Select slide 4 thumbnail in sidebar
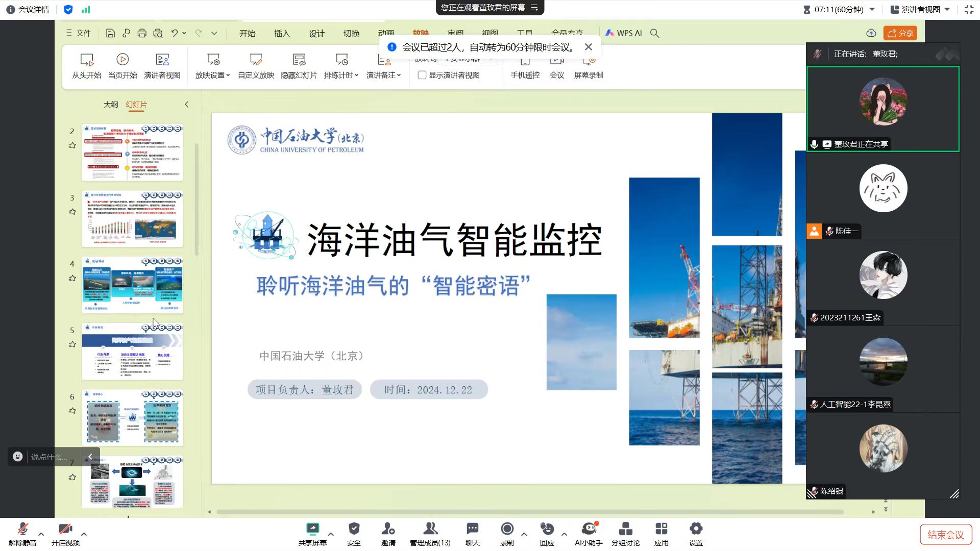This screenshot has width=980, height=551. 132,286
